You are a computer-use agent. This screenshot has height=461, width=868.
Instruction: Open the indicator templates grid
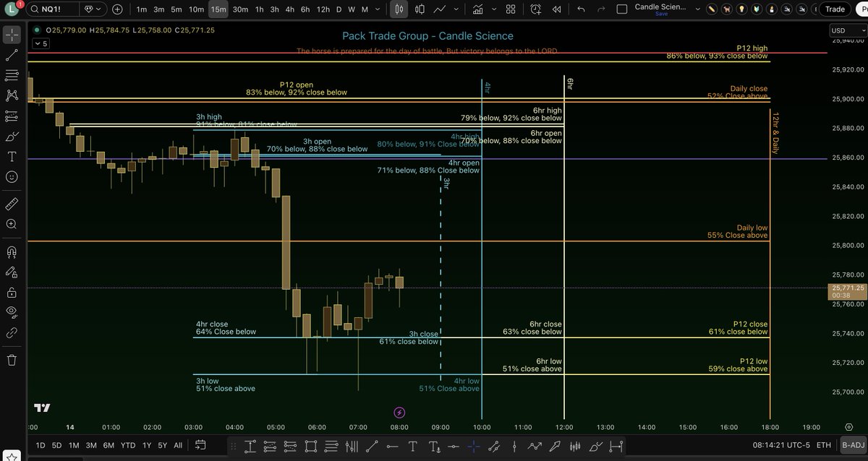pyautogui.click(x=511, y=9)
